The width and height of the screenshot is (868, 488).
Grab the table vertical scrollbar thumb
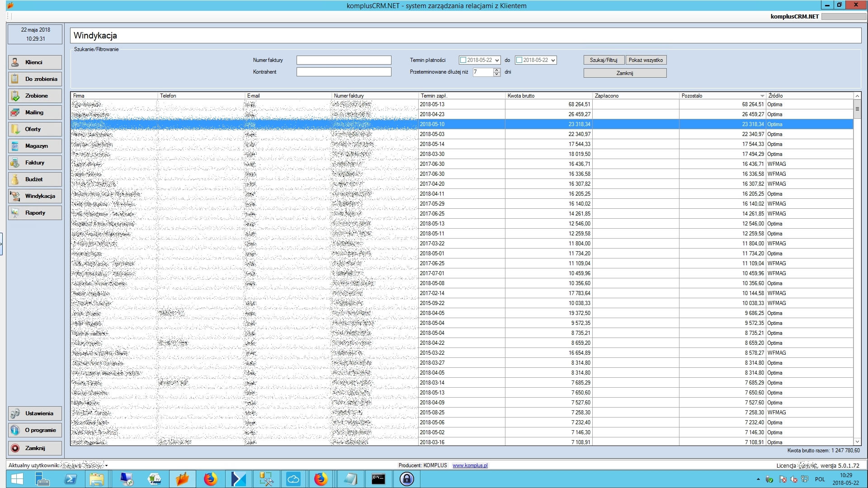pyautogui.click(x=857, y=109)
